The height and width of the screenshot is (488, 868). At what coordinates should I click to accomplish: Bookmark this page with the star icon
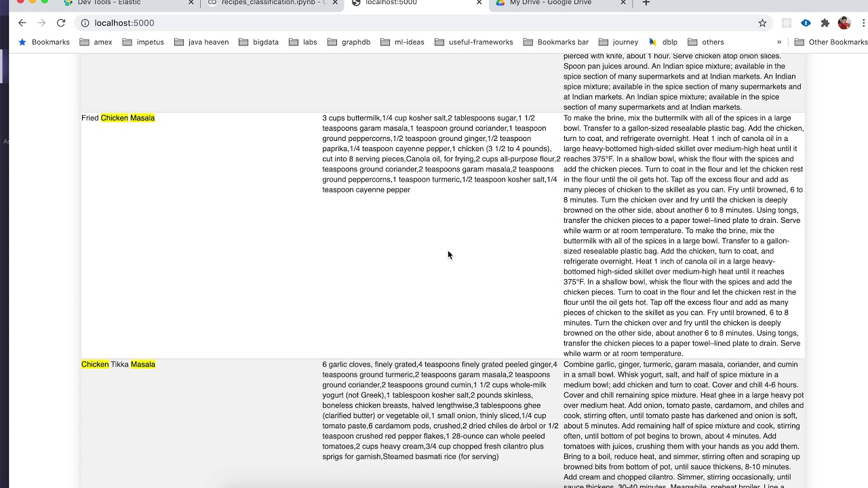click(x=762, y=23)
